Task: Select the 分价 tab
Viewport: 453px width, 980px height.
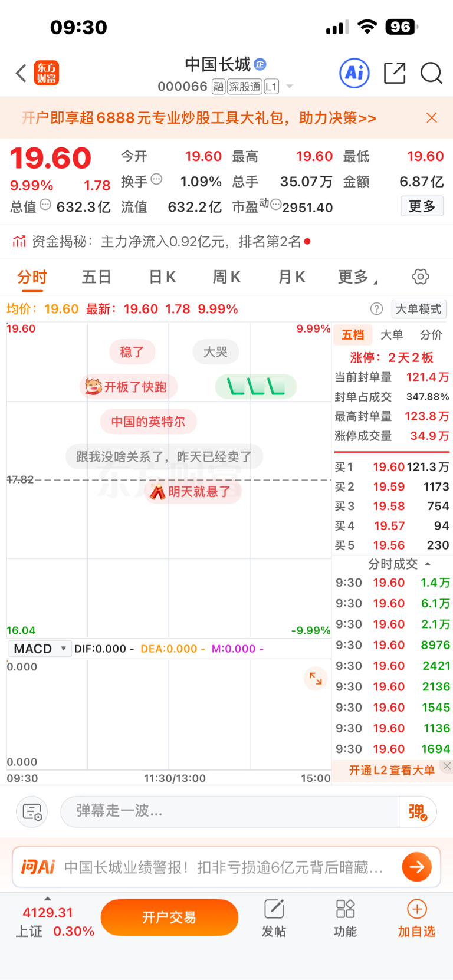Action: (x=431, y=335)
